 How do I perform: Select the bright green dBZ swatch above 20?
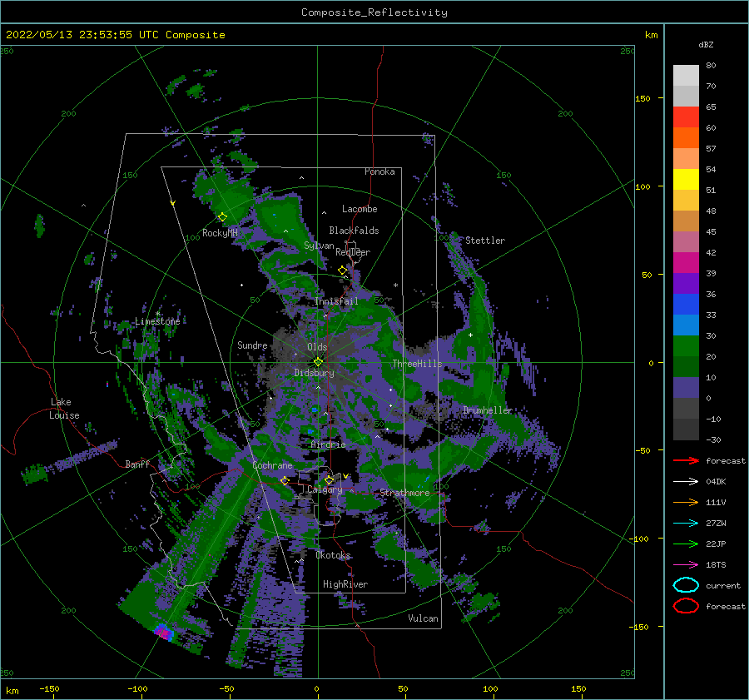[686, 346]
